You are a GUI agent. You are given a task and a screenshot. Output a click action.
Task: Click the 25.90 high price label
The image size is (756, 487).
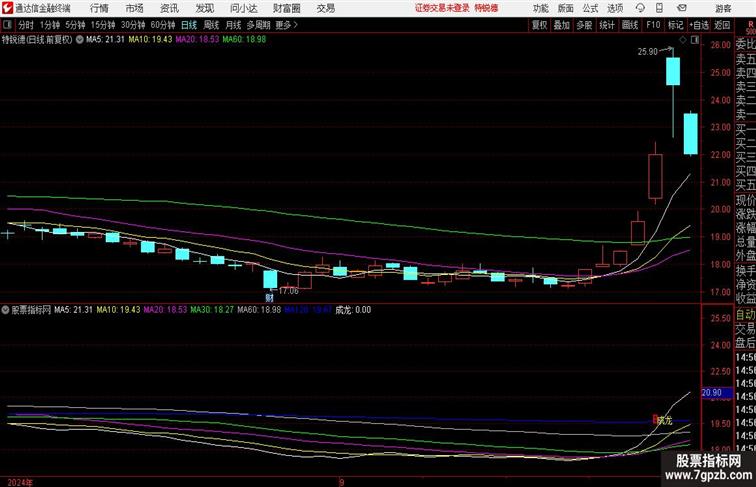(x=648, y=52)
